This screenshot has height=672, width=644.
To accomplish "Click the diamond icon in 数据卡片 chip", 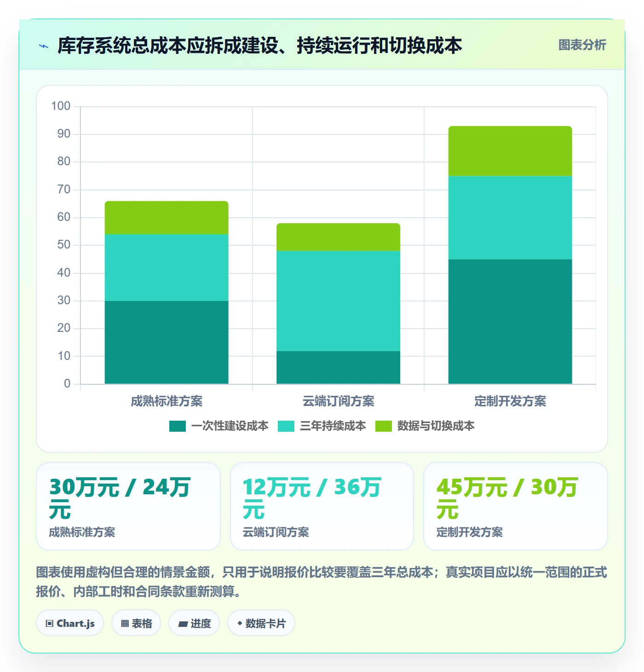I will pos(240,623).
